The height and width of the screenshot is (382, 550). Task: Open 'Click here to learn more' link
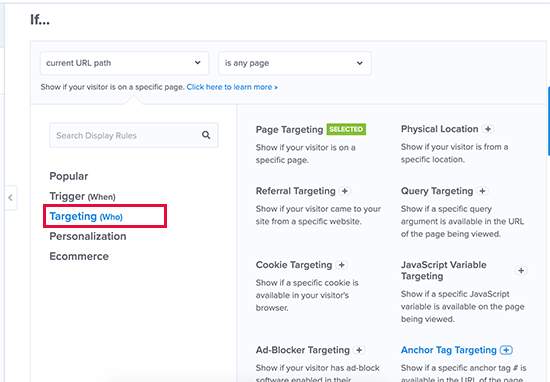pyautogui.click(x=232, y=87)
